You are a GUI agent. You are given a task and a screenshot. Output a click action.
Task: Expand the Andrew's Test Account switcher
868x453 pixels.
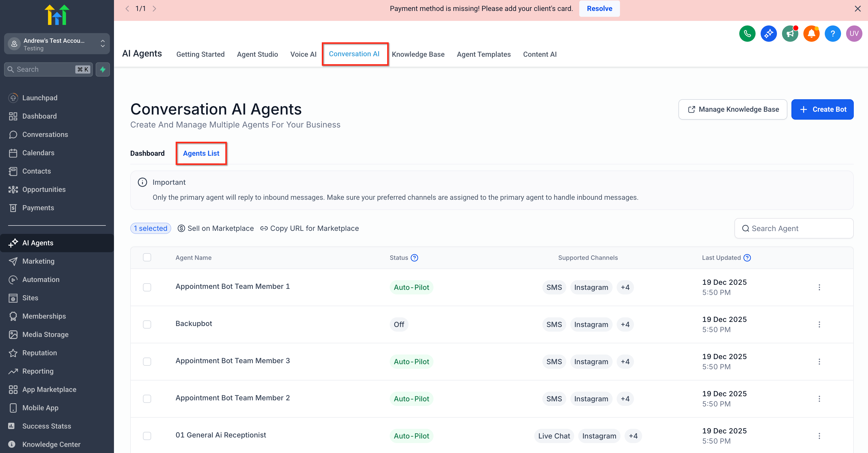[57, 44]
